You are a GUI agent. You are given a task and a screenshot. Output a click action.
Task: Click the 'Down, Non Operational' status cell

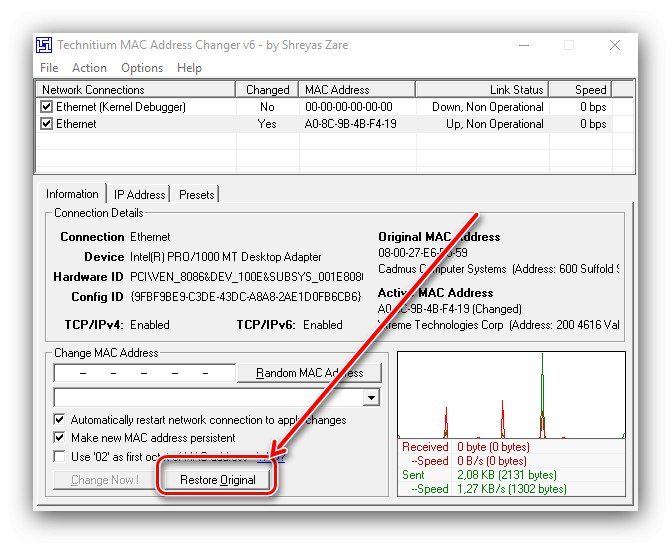(x=488, y=107)
